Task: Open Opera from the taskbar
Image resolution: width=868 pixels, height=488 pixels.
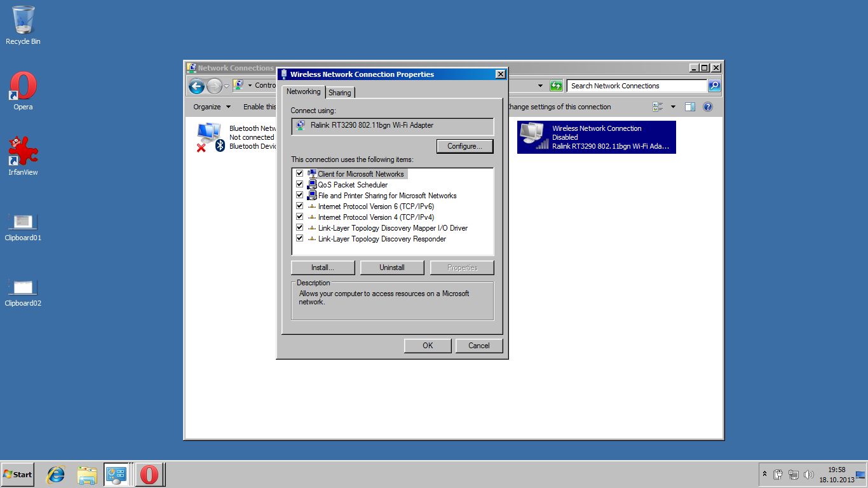Action: (x=149, y=474)
